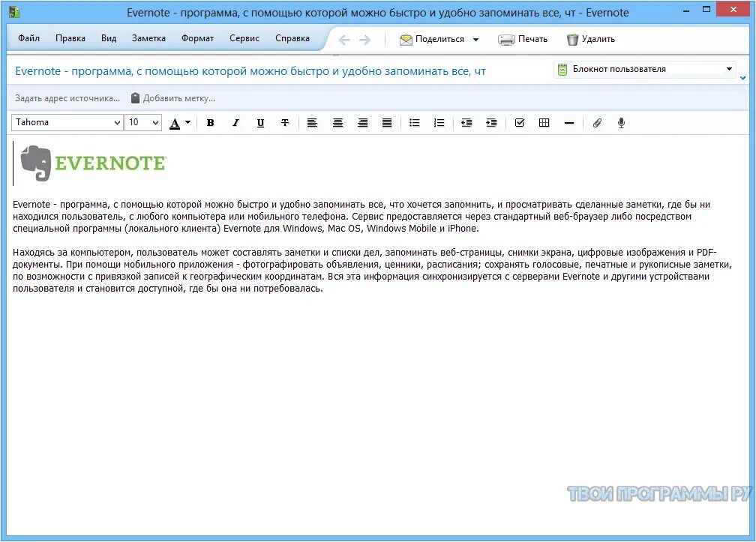Image resolution: width=756 pixels, height=542 pixels.
Task: Attach a file with the paperclip
Action: 597,123
